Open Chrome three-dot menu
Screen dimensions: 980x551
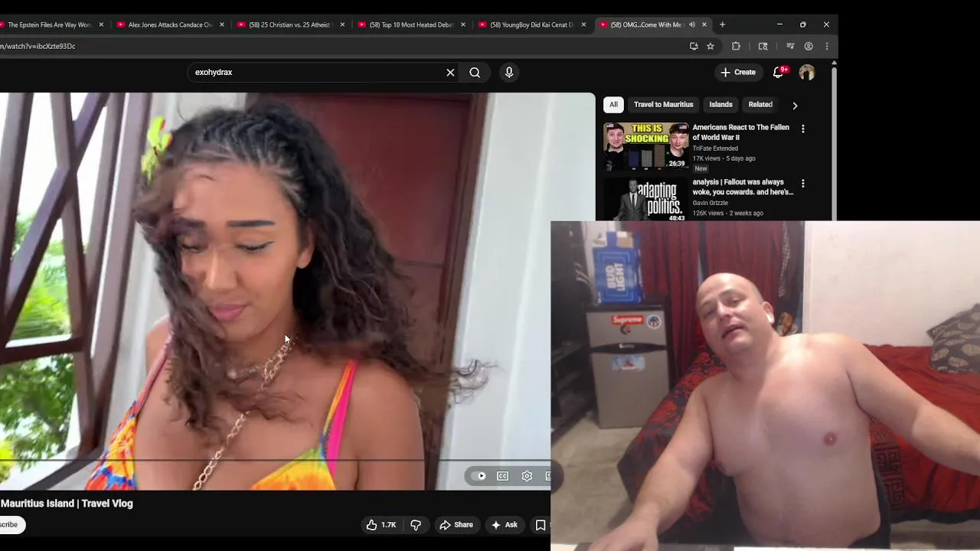[827, 46]
